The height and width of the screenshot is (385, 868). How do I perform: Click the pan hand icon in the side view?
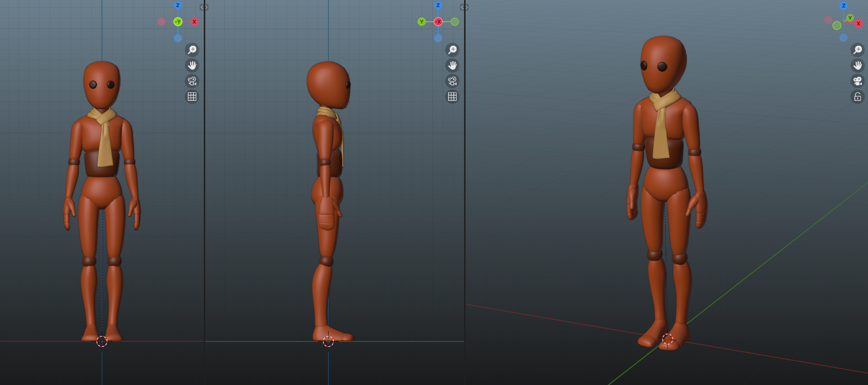point(452,66)
